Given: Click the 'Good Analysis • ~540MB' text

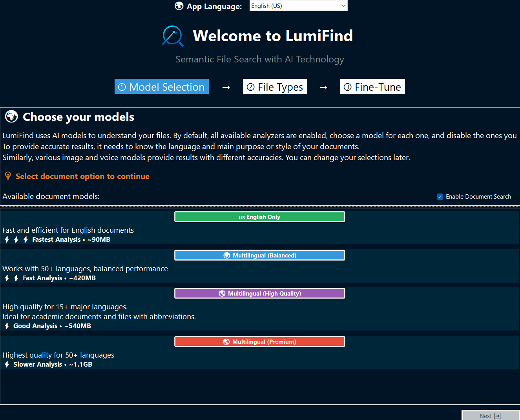Looking at the screenshot, I should click(x=52, y=326).
